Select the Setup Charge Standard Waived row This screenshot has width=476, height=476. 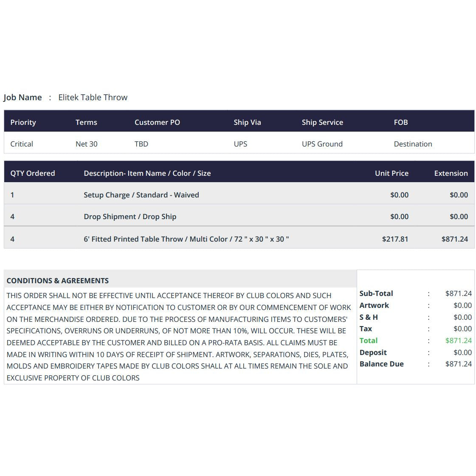tap(239, 195)
